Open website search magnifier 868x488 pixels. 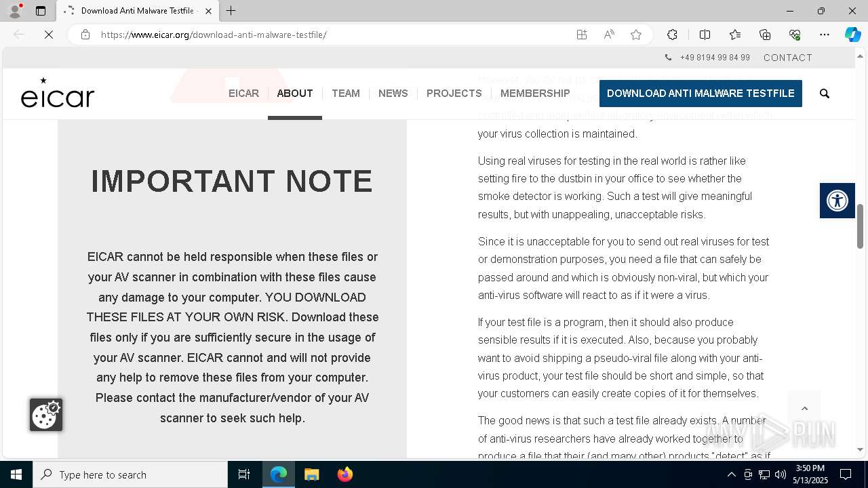825,94
